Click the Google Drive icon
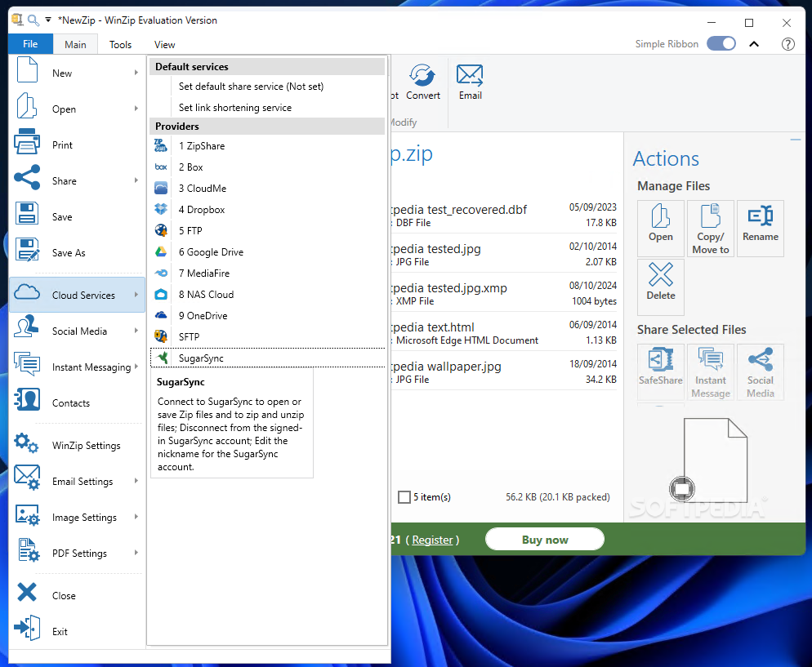 tap(161, 251)
